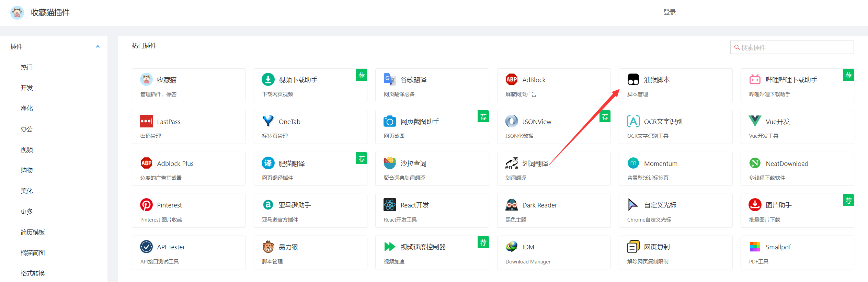The image size is (868, 282).
Task: Open 购物 sidebar category
Action: (27, 170)
